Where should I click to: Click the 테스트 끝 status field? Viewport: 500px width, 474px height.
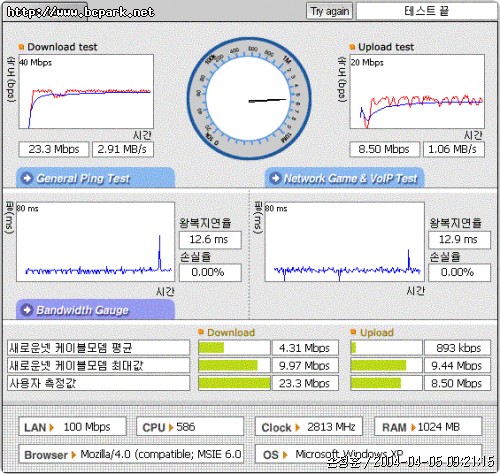pyautogui.click(x=426, y=11)
